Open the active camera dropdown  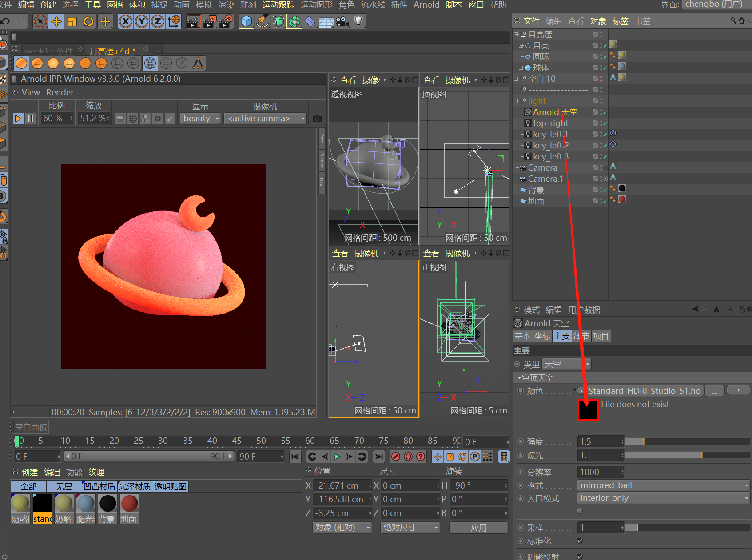[x=265, y=119]
